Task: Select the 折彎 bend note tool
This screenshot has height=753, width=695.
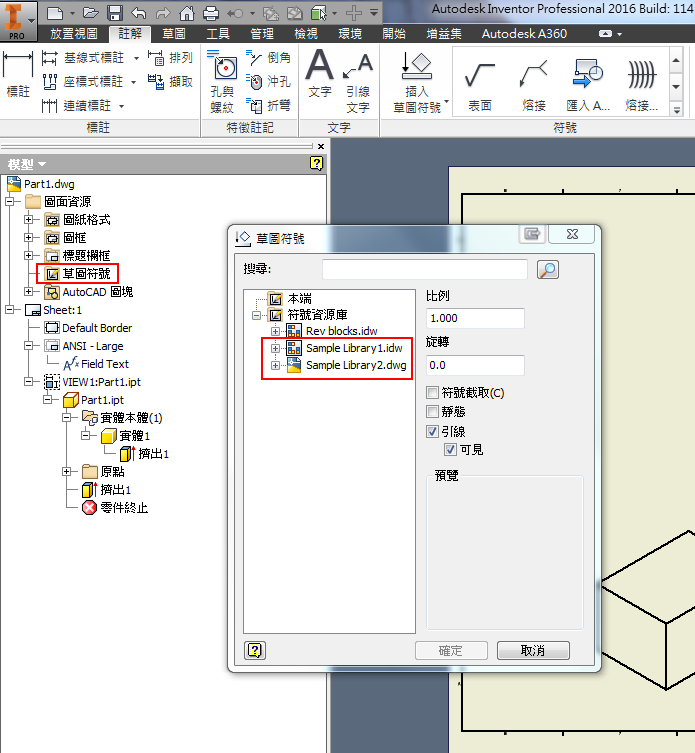Action: click(x=268, y=105)
